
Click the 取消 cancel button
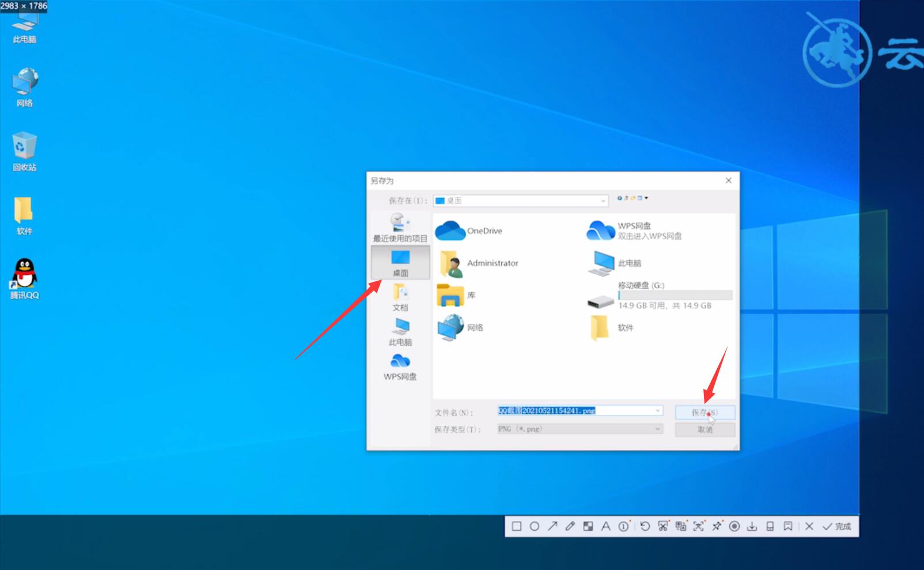coord(705,429)
